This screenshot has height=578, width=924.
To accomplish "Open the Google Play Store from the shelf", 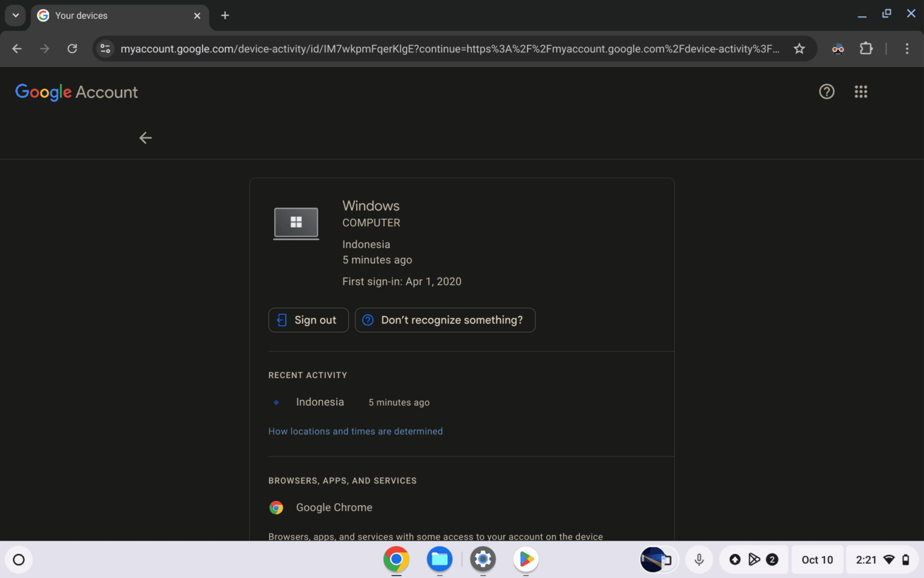I will (x=525, y=559).
